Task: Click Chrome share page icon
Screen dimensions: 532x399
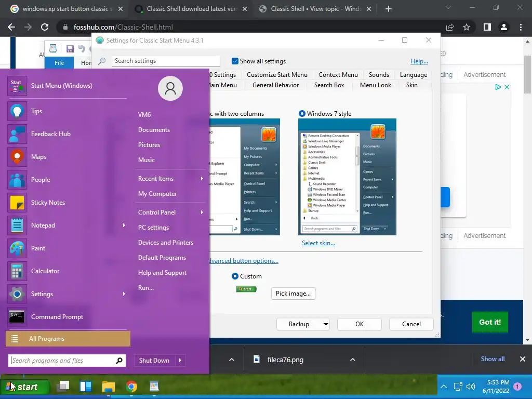Action: click(450, 27)
